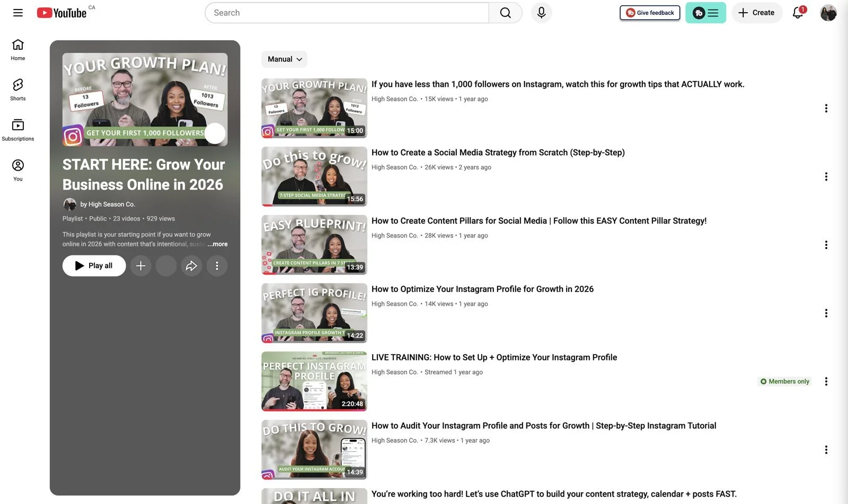The image size is (848, 504).
Task: Open the 15:56 social media strategy thumbnail
Action: (314, 176)
